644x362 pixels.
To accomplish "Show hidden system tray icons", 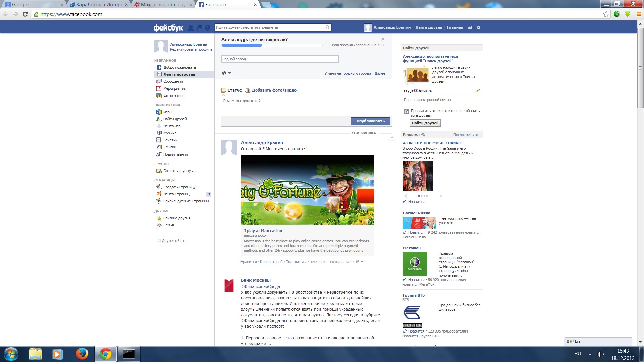I will (590, 354).
